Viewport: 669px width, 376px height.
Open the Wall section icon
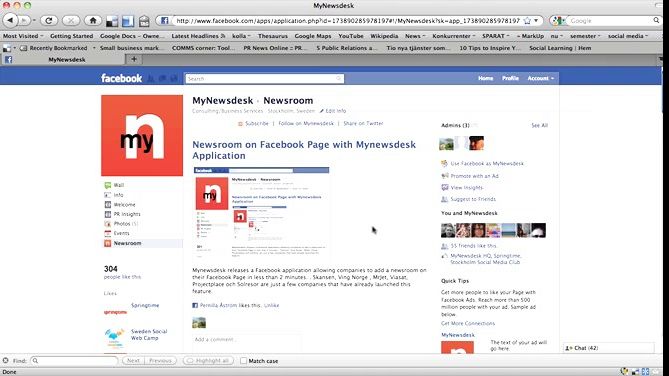108,185
